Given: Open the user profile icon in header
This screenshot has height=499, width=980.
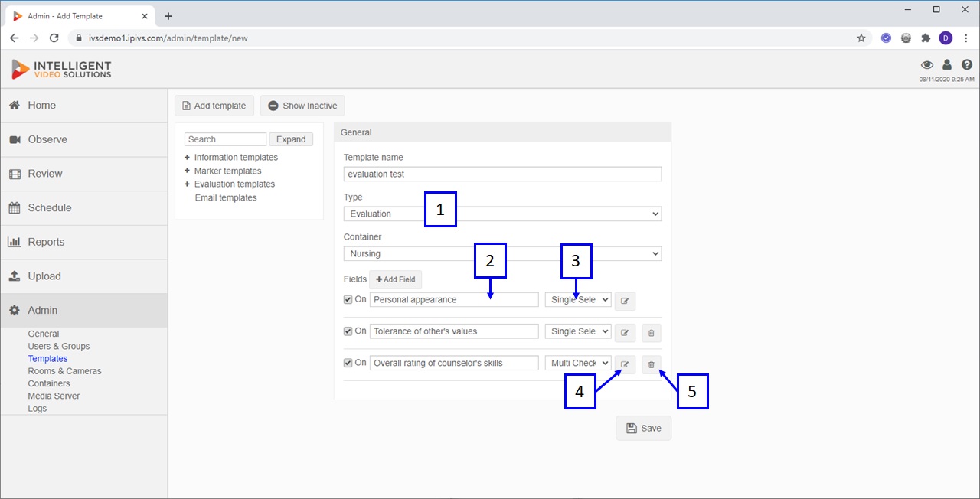Looking at the screenshot, I should 947,65.
